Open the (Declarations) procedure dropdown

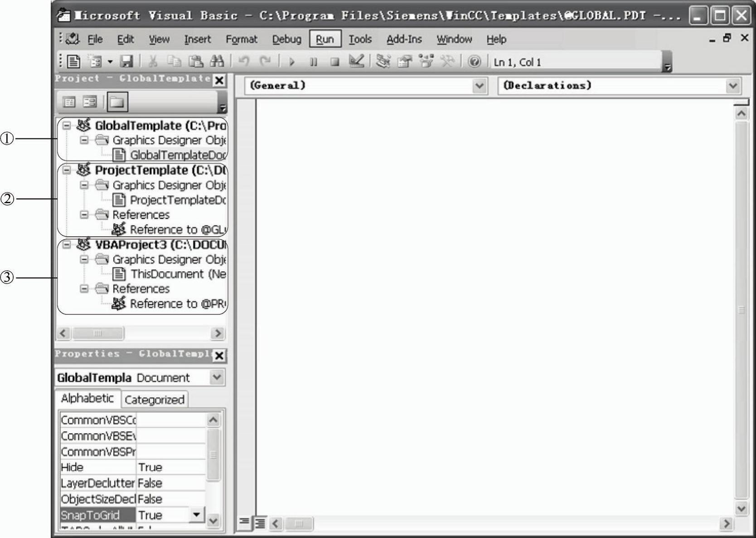pos(733,86)
